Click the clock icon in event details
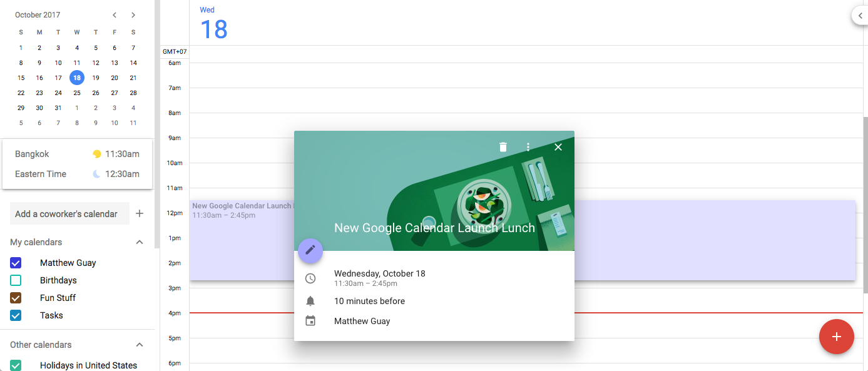This screenshot has height=371, width=868. tap(310, 278)
